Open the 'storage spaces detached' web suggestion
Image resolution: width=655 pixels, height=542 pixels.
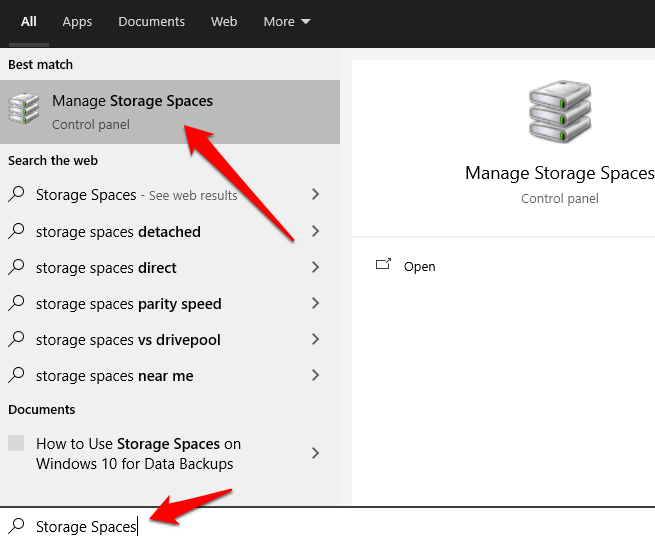[x=118, y=232]
